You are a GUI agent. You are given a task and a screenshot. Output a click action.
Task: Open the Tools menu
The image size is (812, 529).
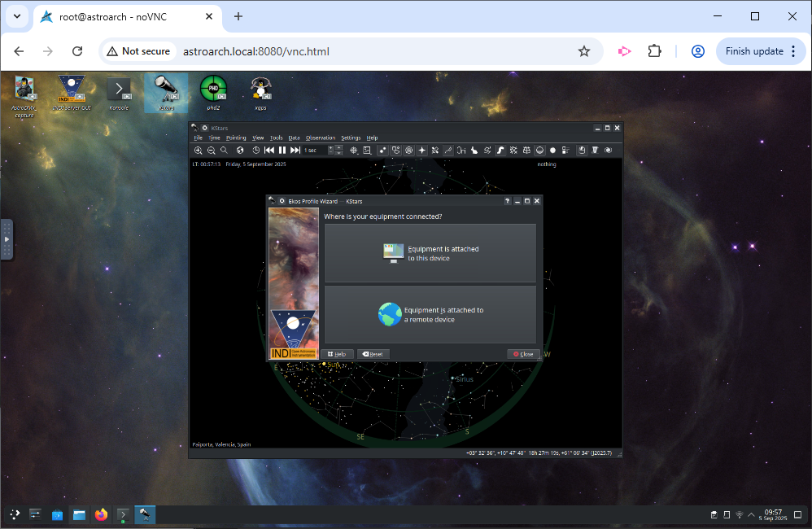277,138
